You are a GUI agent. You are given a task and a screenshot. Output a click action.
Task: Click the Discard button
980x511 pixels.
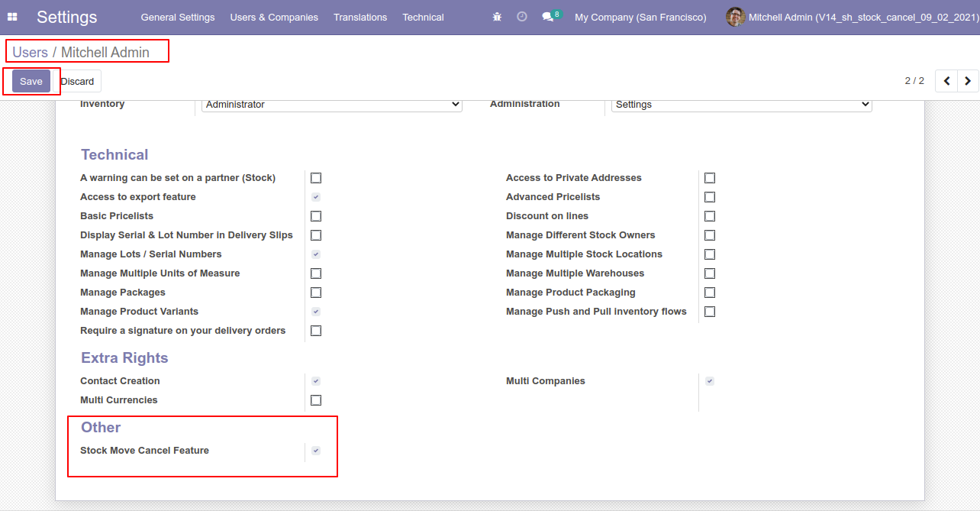pyautogui.click(x=77, y=81)
